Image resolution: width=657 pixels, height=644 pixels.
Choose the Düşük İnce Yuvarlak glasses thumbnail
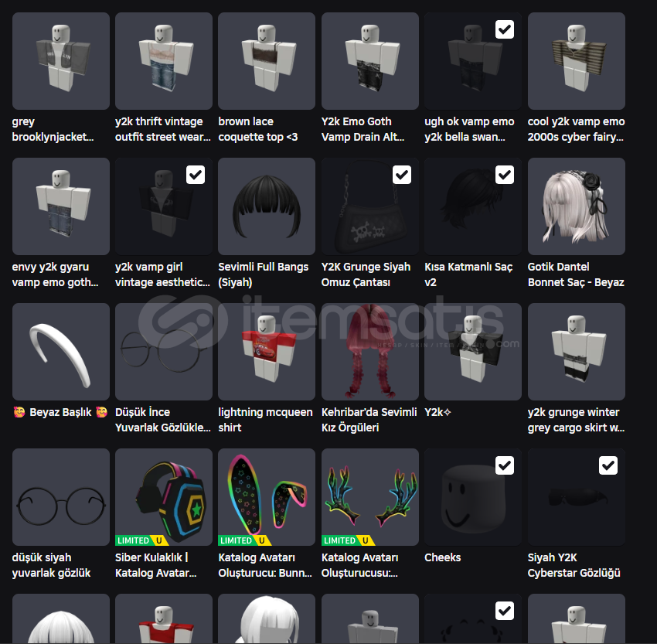pyautogui.click(x=164, y=352)
